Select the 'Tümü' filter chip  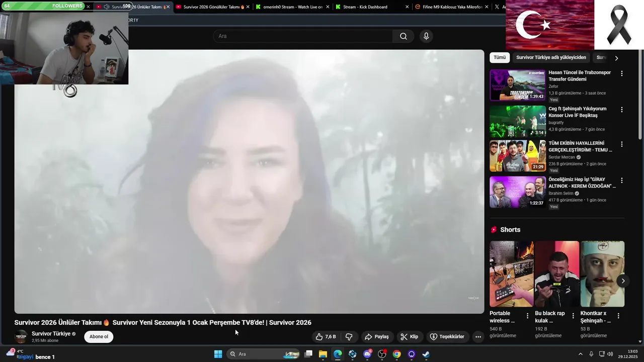point(500,57)
